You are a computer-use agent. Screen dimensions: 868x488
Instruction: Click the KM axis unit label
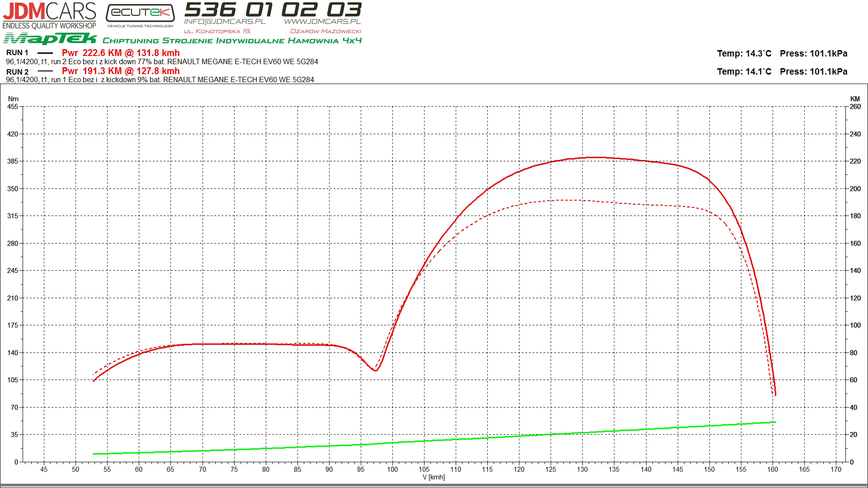[x=854, y=99]
